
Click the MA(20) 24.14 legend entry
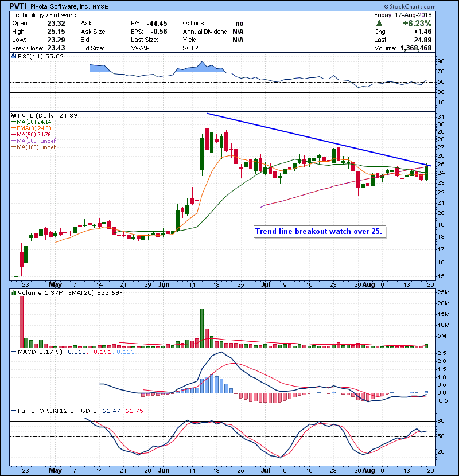(31, 122)
